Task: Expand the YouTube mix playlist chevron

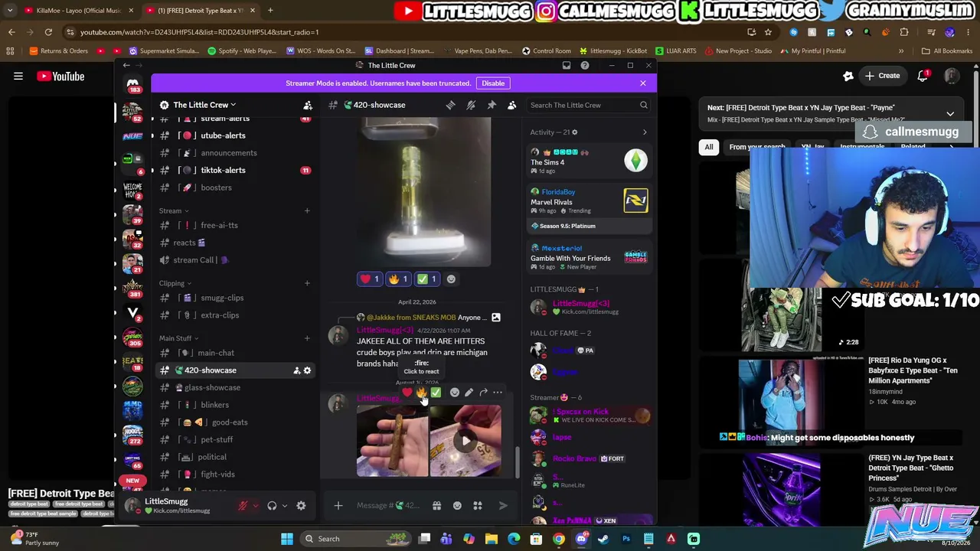Action: pyautogui.click(x=950, y=114)
